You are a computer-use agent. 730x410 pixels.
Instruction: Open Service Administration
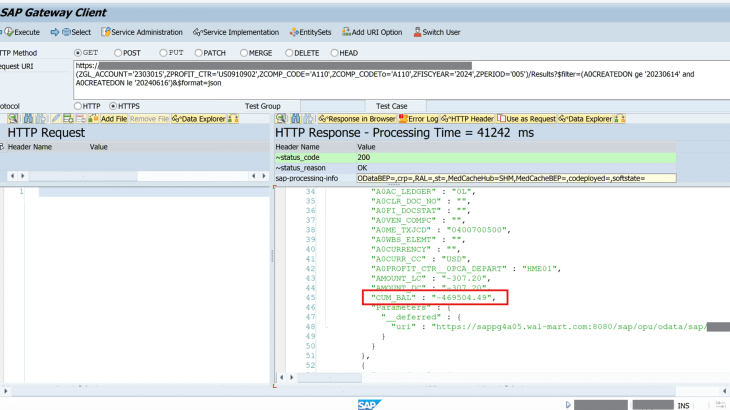coord(142,32)
